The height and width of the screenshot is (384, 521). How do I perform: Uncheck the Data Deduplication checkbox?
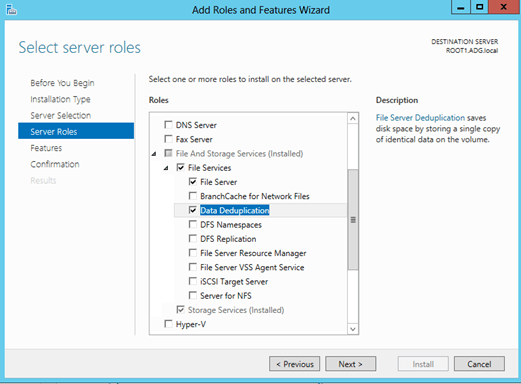tap(193, 210)
